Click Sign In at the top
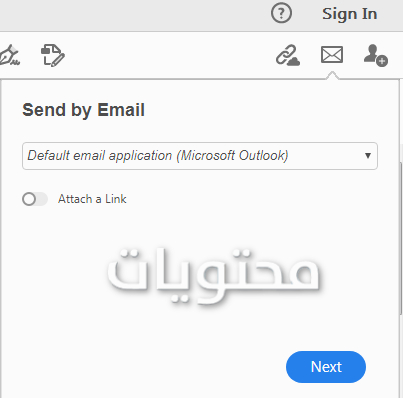Viewport: 403px width, 398px height. [x=350, y=14]
